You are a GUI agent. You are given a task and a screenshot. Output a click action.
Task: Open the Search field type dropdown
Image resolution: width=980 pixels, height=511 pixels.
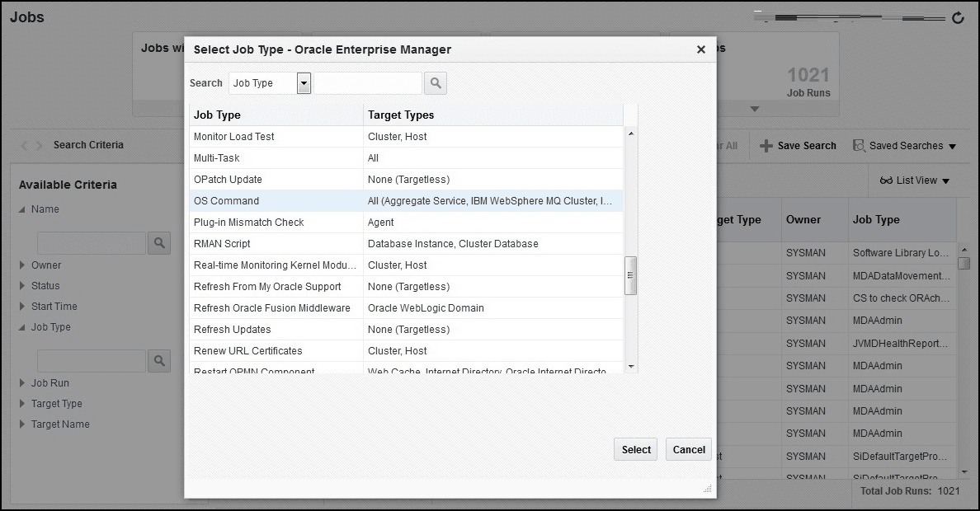304,83
